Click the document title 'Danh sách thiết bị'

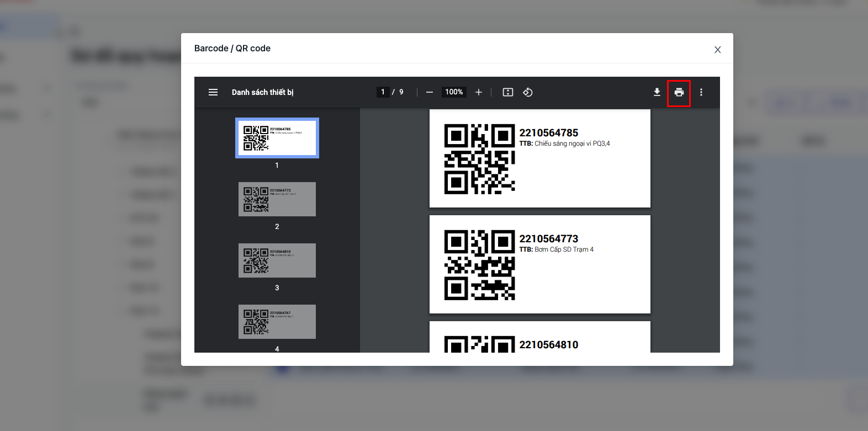[x=263, y=92]
